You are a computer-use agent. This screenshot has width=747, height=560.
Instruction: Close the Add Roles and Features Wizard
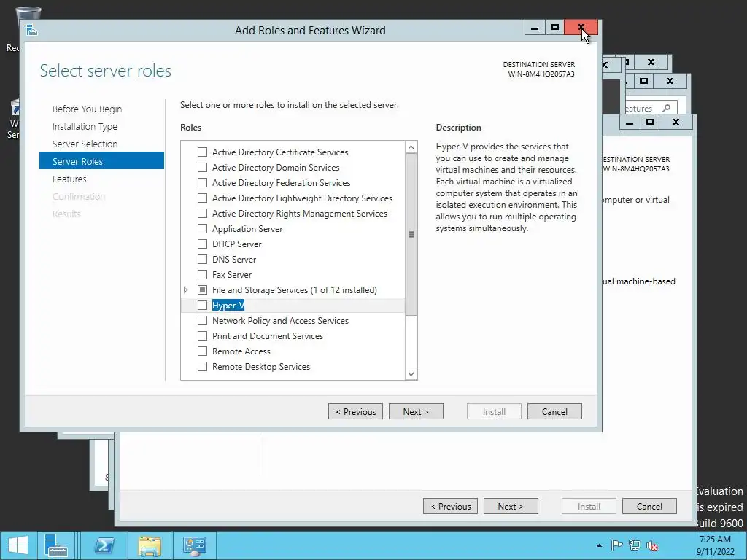[x=581, y=28]
